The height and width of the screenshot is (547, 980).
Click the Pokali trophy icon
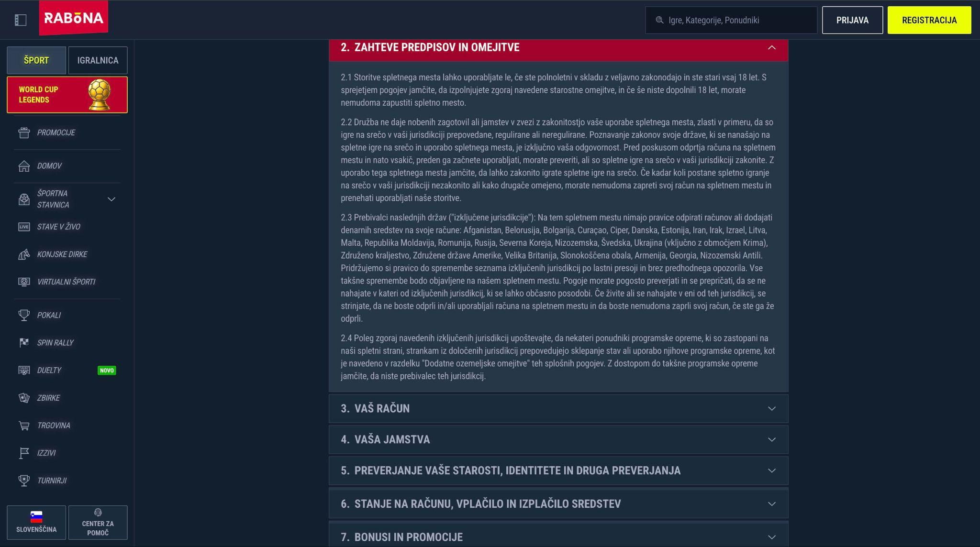24,315
